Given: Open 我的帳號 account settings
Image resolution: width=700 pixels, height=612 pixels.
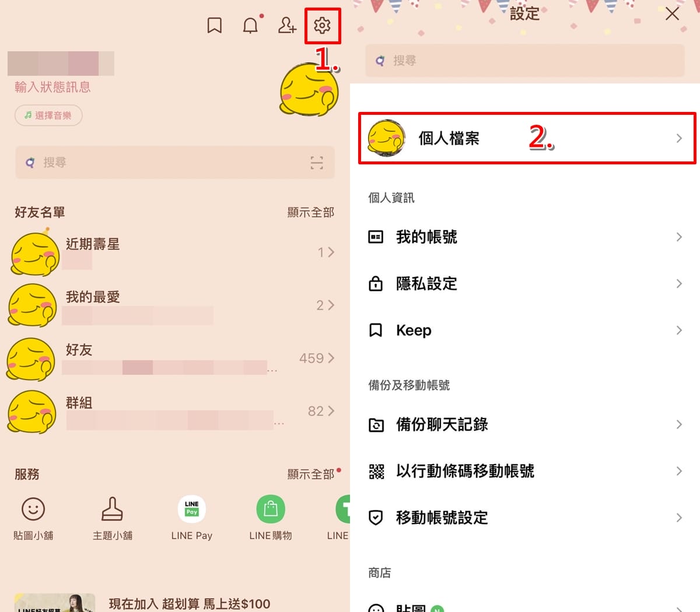Looking at the screenshot, I should pos(525,237).
